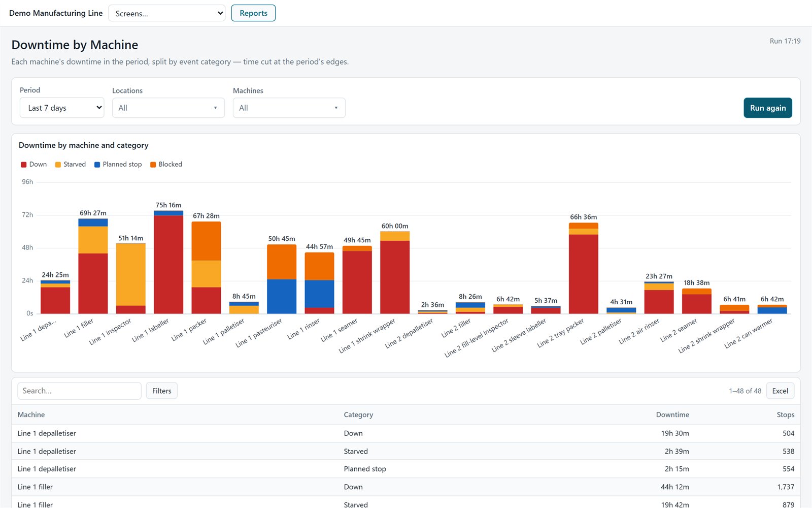Click the Line 1 pasteuriser planned stop segment
This screenshot has width=812, height=508.
[282, 297]
